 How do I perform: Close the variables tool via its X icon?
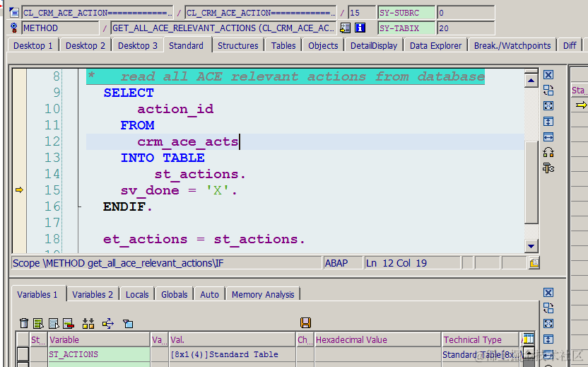click(x=548, y=292)
